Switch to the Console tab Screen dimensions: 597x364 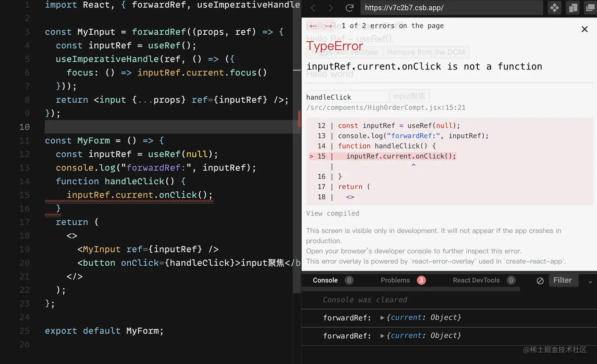tap(325, 280)
